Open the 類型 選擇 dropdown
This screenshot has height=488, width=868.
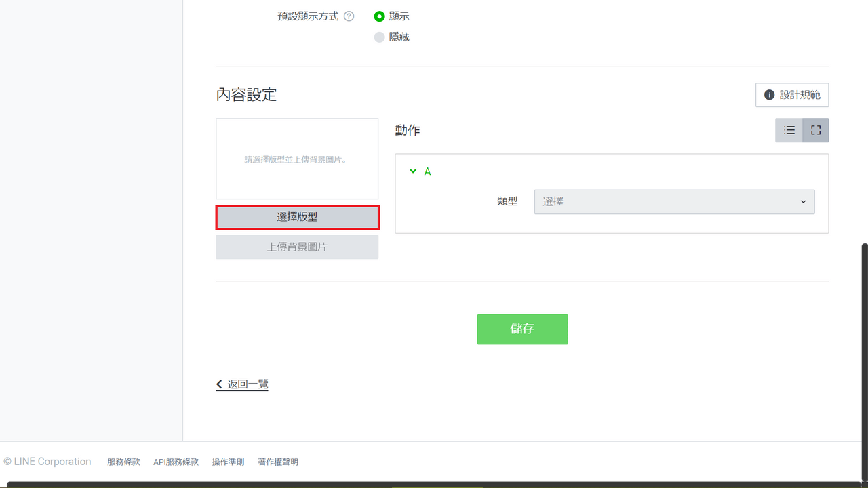(x=675, y=202)
